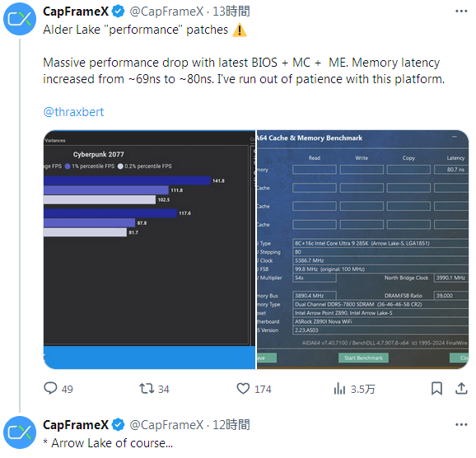This screenshot has width=476, height=458.
Task: Open the 13時間 timestamp of the tweet
Action: click(x=231, y=12)
